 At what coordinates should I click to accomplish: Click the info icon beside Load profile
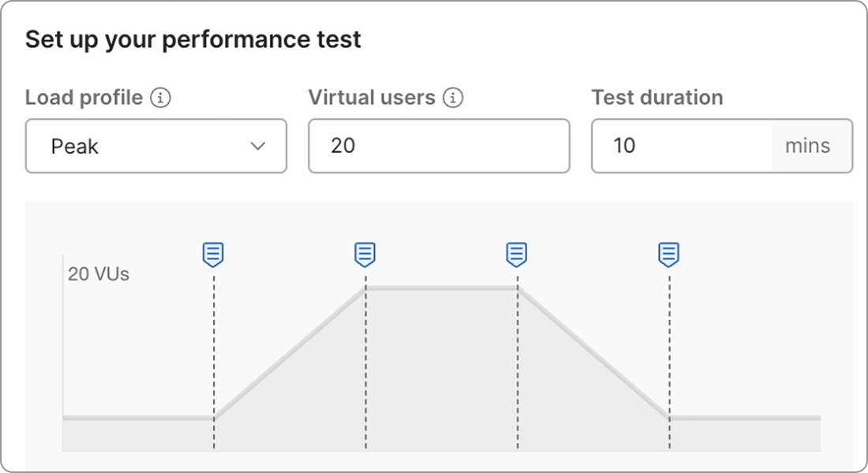[x=161, y=99]
